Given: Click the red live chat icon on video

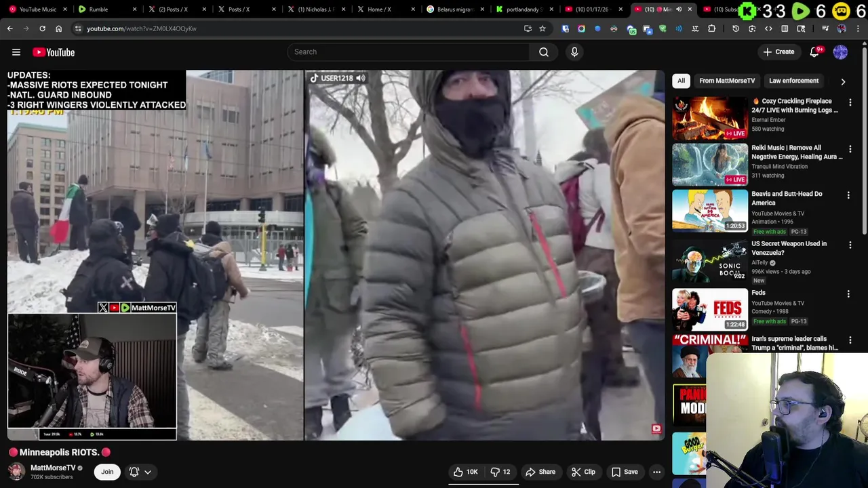Looking at the screenshot, I should click(656, 429).
